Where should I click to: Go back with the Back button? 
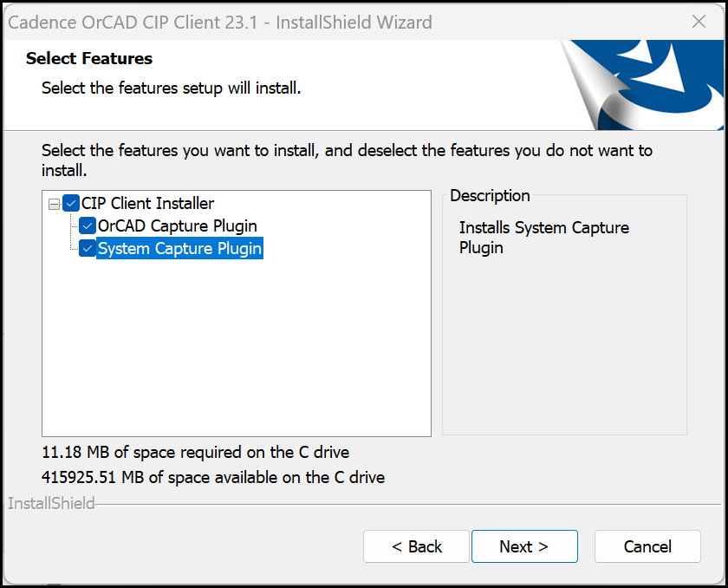(x=417, y=546)
